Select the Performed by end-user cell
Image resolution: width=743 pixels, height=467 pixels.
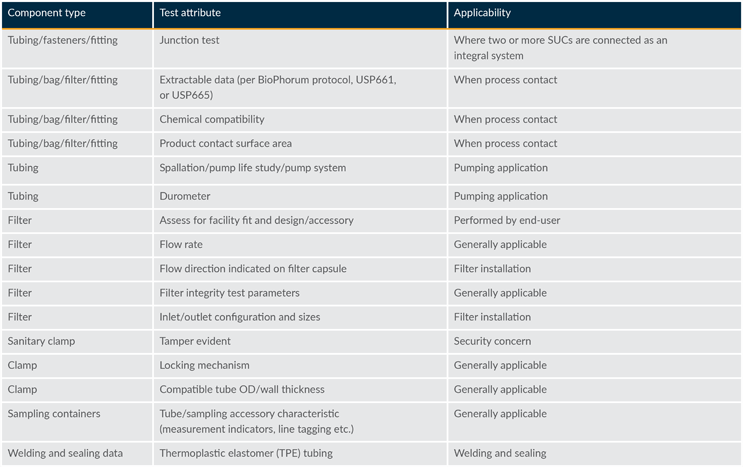(506, 220)
